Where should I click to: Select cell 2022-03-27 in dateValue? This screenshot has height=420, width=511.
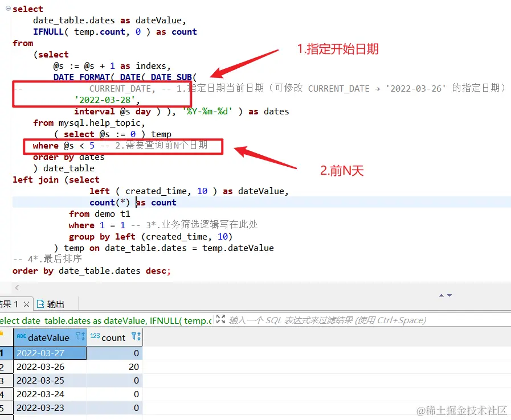tap(50, 353)
